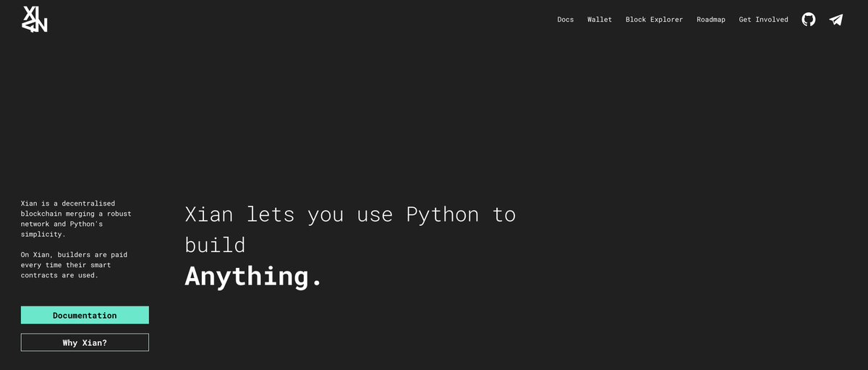Image resolution: width=868 pixels, height=370 pixels.
Task: Select Get Involved in the top menu
Action: click(763, 20)
